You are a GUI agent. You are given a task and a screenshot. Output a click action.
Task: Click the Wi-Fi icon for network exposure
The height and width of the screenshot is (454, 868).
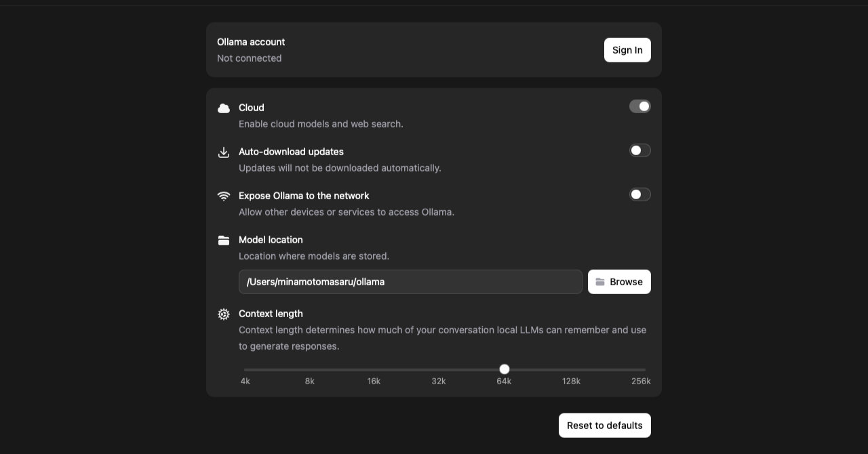point(224,197)
